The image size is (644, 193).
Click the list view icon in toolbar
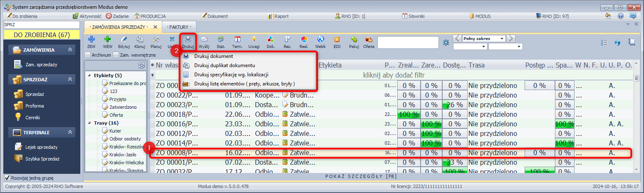[x=604, y=43]
